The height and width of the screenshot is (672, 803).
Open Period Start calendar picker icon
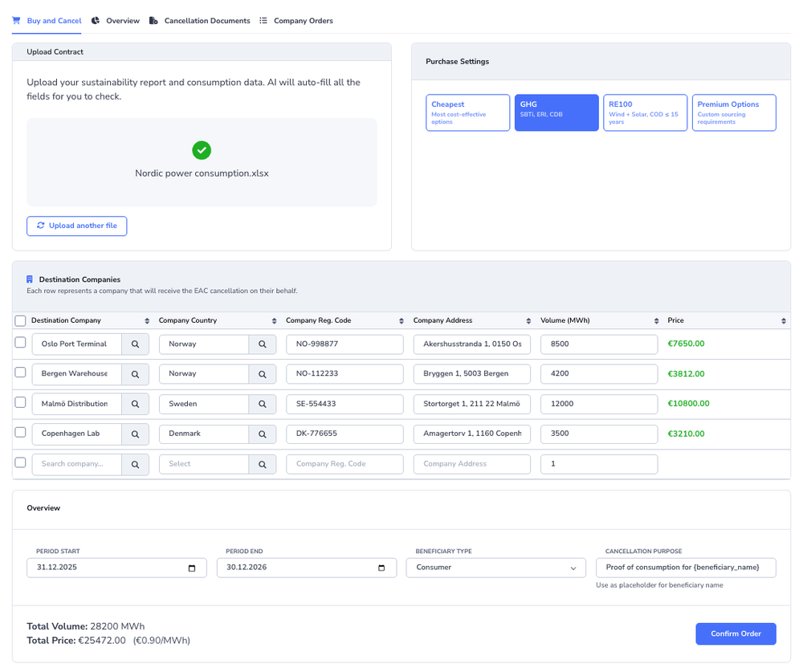(192, 568)
